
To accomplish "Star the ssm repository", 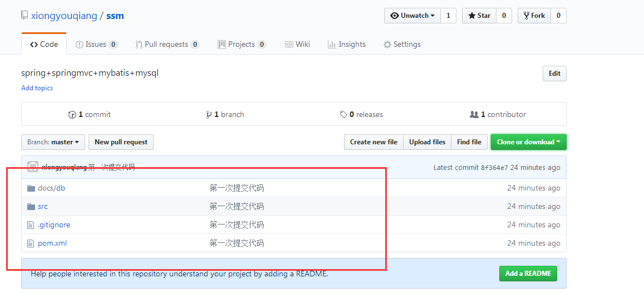I will pyautogui.click(x=479, y=16).
